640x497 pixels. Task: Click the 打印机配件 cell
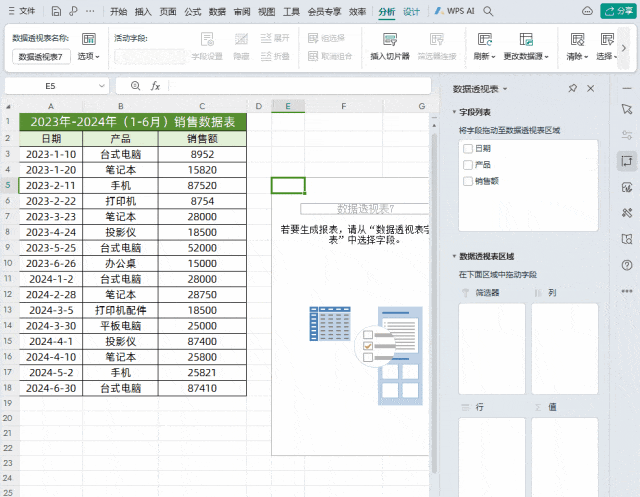point(120,310)
